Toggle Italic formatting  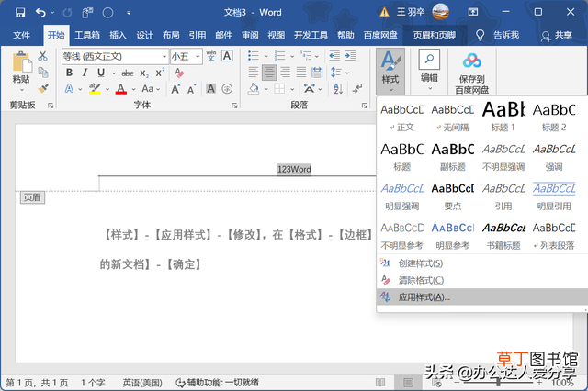pyautogui.click(x=85, y=73)
